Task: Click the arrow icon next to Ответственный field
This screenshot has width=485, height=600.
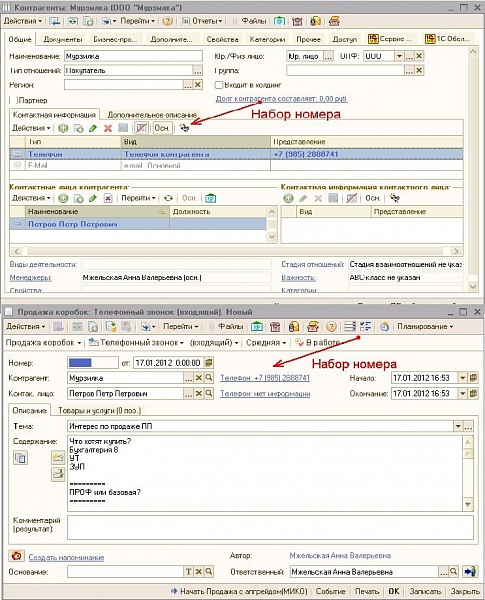Action: click(470, 572)
